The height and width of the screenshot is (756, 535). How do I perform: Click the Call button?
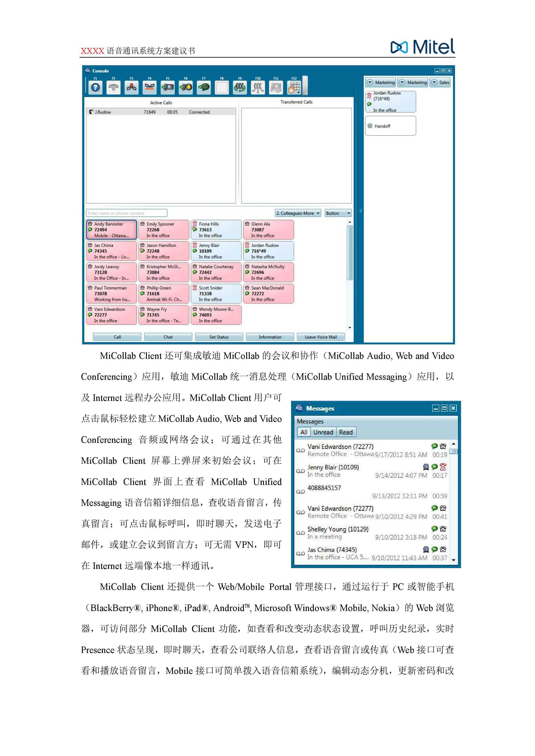(117, 337)
